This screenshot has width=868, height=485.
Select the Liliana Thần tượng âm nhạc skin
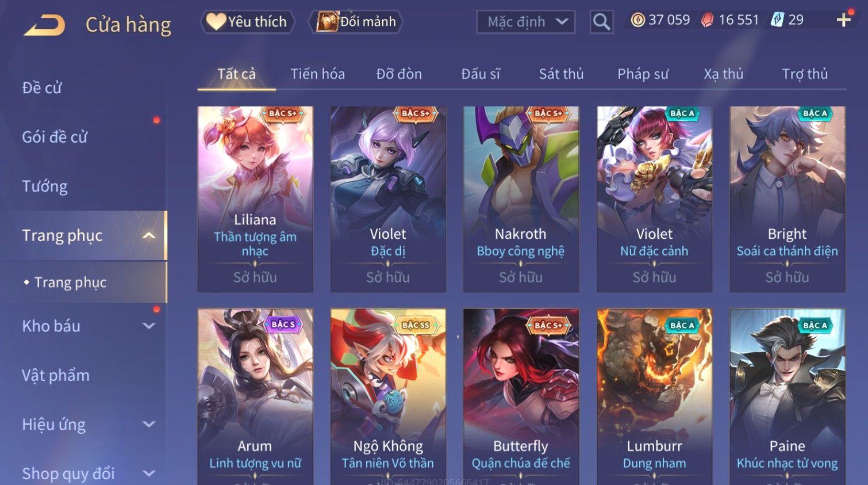pyautogui.click(x=255, y=199)
